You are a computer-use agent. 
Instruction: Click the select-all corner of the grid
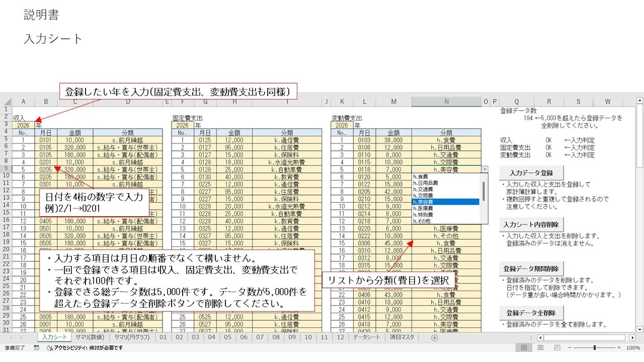(x=7, y=101)
